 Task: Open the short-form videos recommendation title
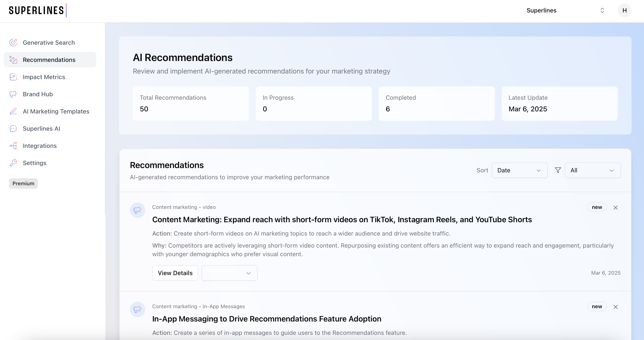click(x=342, y=219)
